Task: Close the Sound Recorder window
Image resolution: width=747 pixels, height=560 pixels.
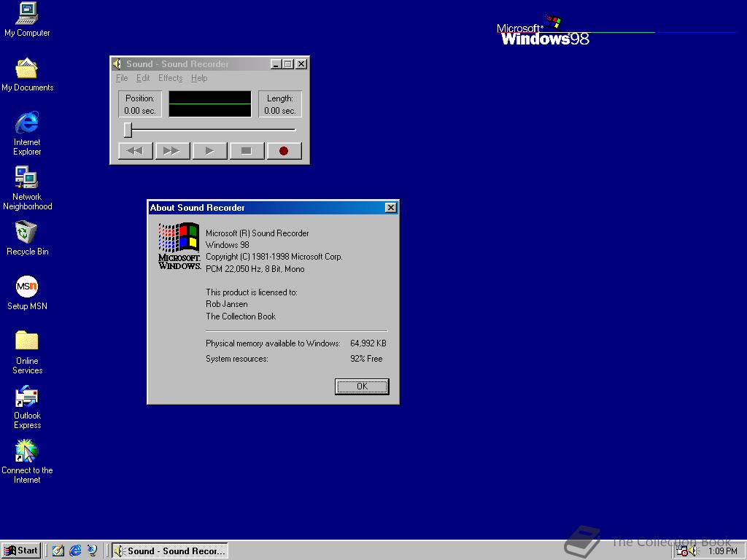Action: pyautogui.click(x=301, y=64)
